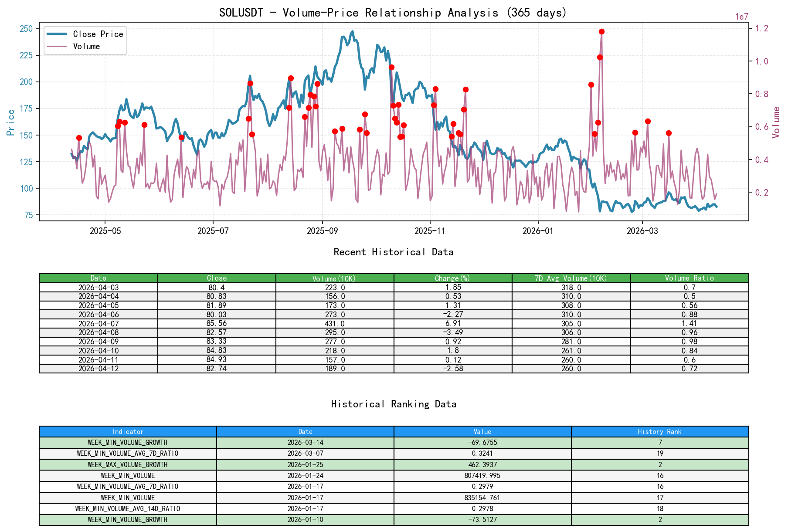The height and width of the screenshot is (532, 788).
Task: Click the Value column header
Action: (482, 431)
